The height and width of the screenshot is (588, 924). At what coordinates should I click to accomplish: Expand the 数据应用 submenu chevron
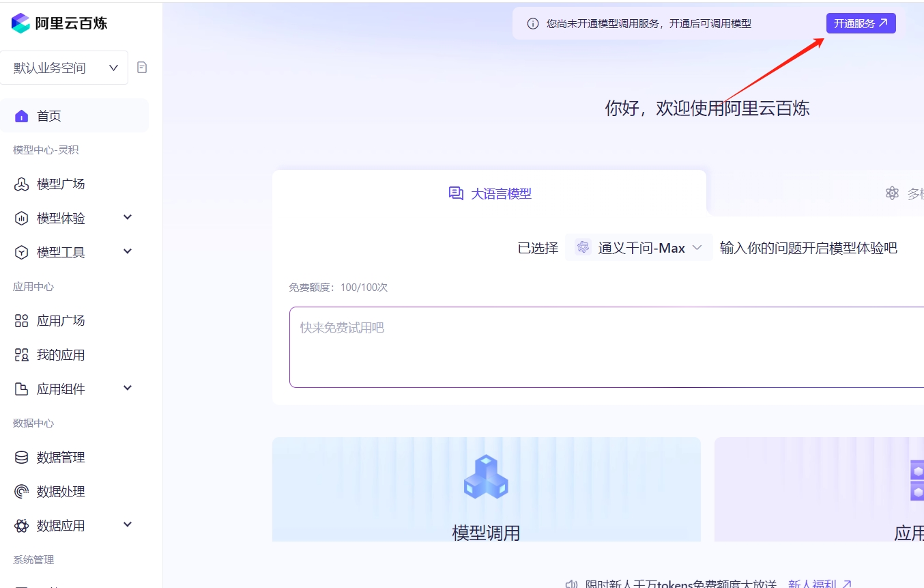click(x=128, y=525)
